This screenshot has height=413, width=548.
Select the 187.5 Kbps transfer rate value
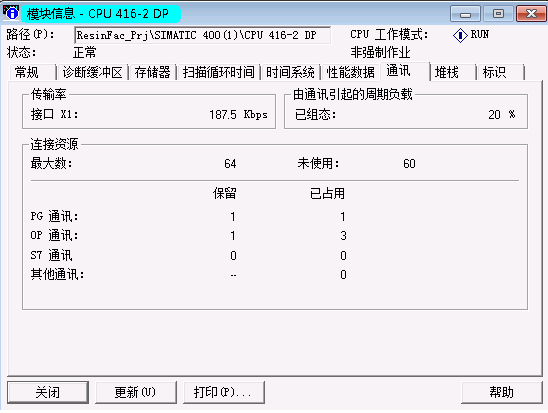pyautogui.click(x=238, y=115)
